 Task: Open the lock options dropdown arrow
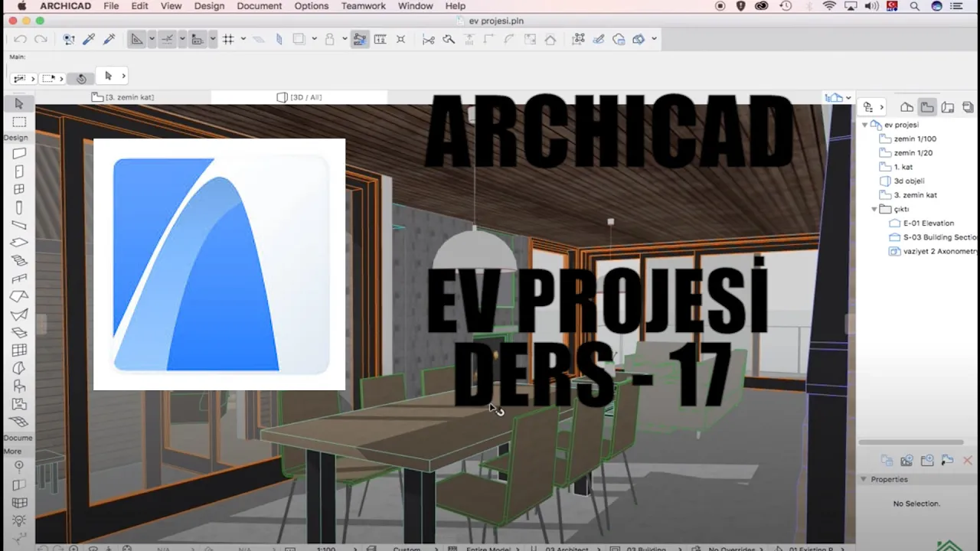pyautogui.click(x=345, y=39)
